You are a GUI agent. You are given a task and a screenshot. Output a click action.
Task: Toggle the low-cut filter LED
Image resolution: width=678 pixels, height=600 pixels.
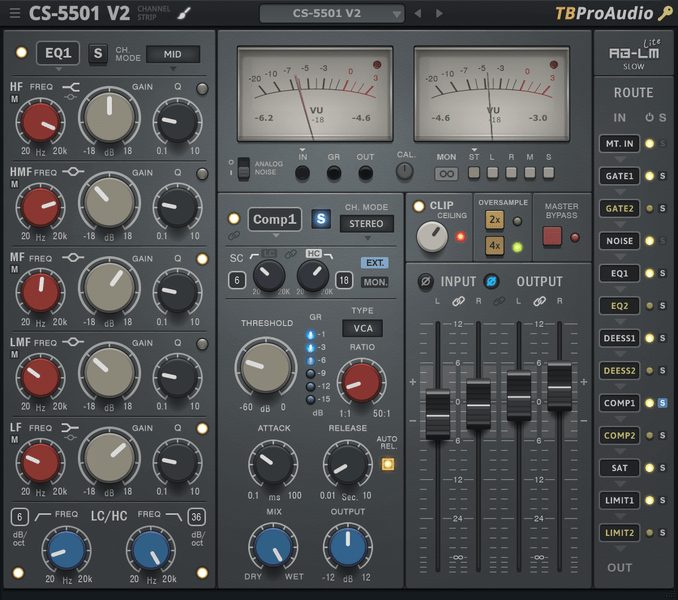click(x=18, y=573)
